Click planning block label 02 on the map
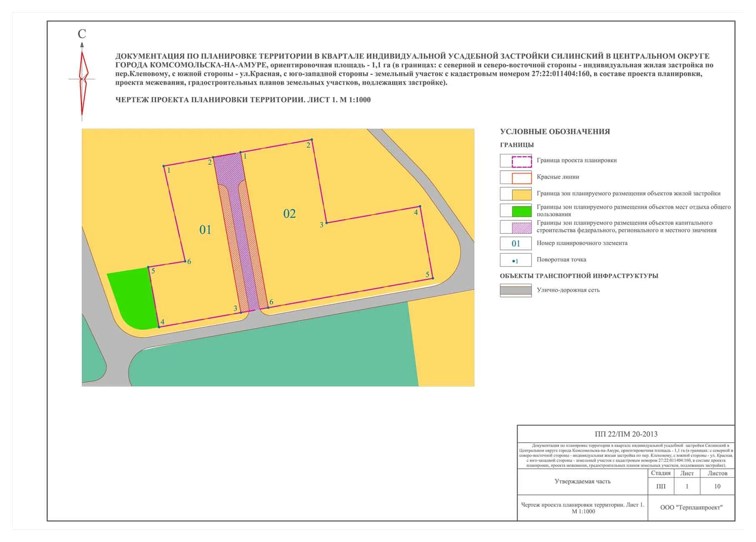Image resolution: width=756 pixels, height=542 pixels. tap(289, 214)
